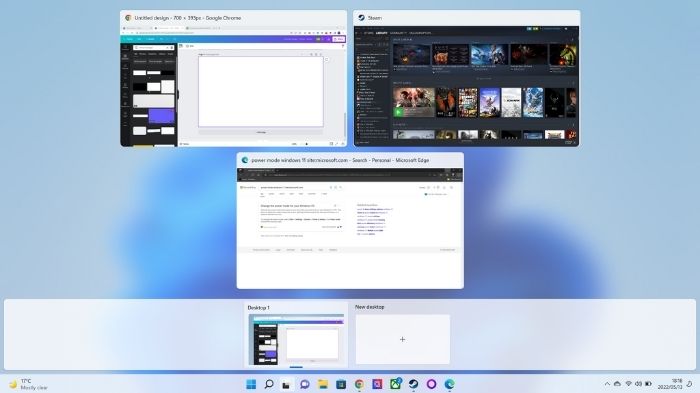
Task: Show hidden system tray icons chevron
Action: point(607,384)
